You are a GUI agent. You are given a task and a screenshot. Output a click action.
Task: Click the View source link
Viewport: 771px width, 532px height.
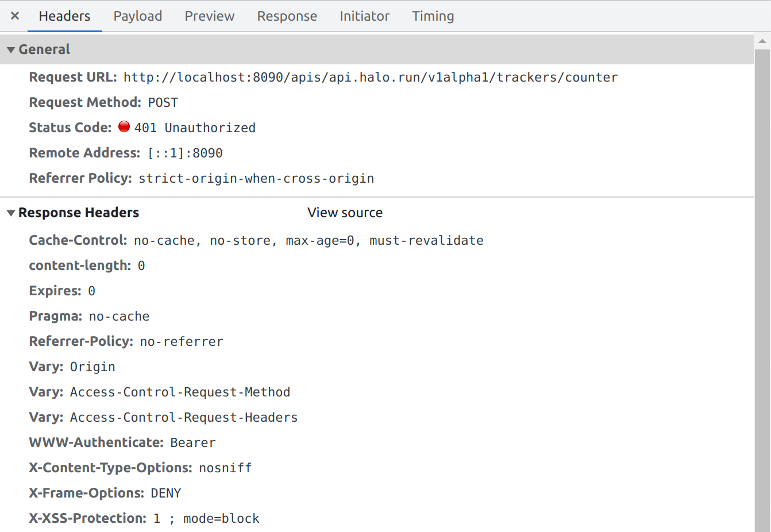click(x=345, y=212)
